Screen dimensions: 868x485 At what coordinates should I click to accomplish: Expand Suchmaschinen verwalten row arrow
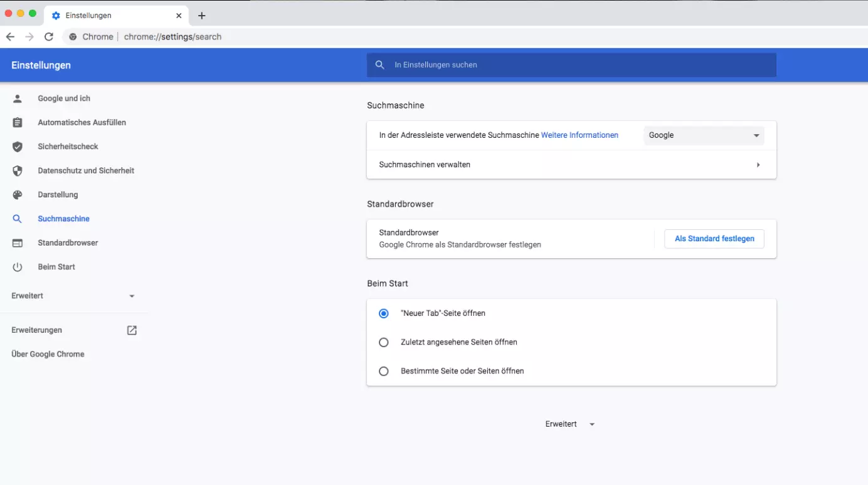pos(758,165)
